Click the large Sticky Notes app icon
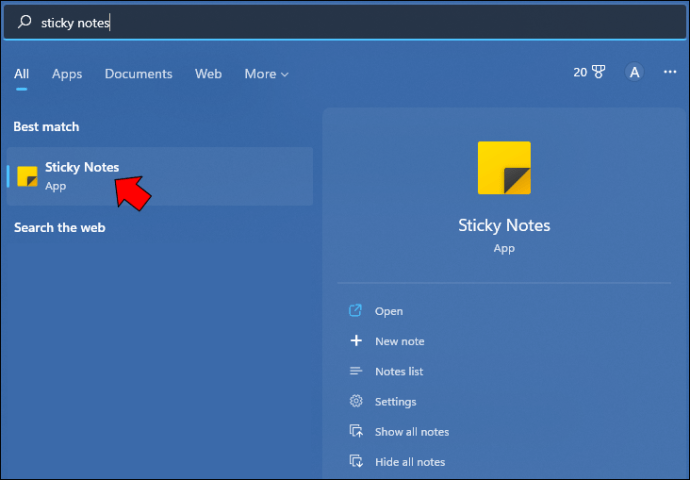The width and height of the screenshot is (690, 480). click(x=504, y=168)
